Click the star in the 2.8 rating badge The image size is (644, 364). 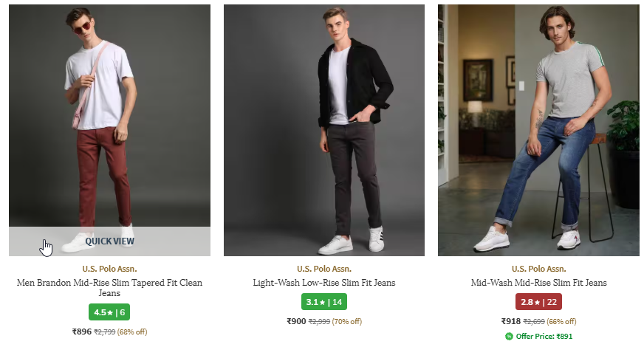pos(537,302)
